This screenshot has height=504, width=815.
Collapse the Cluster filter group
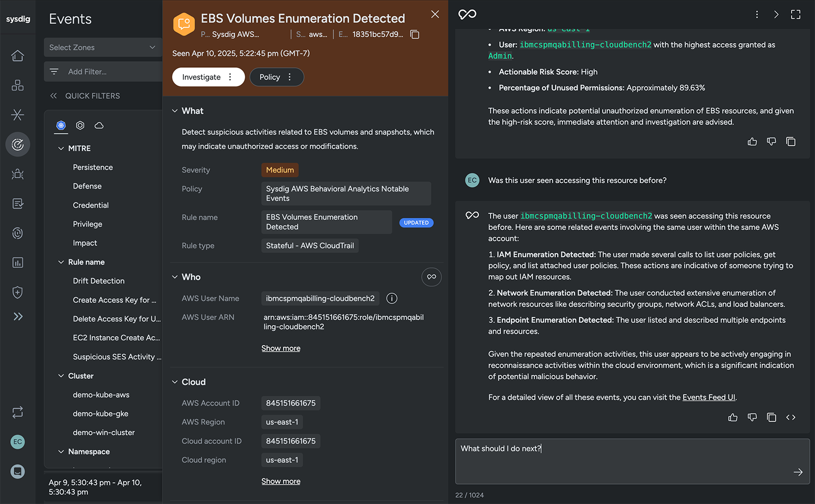coord(61,376)
